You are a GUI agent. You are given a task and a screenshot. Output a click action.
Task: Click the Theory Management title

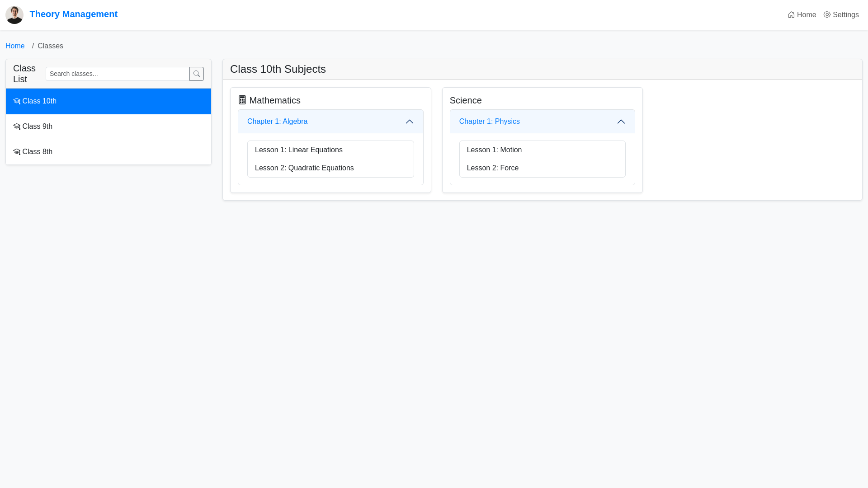(x=74, y=14)
